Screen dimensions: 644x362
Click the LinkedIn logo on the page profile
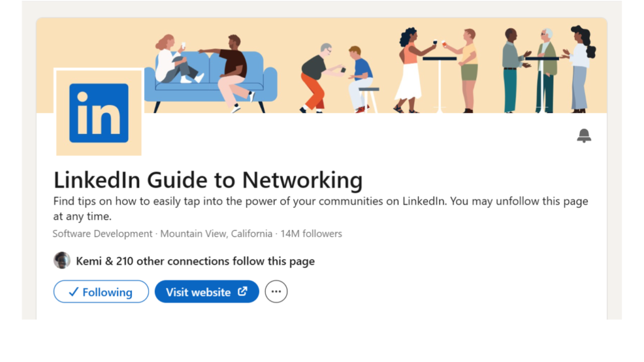tap(98, 112)
